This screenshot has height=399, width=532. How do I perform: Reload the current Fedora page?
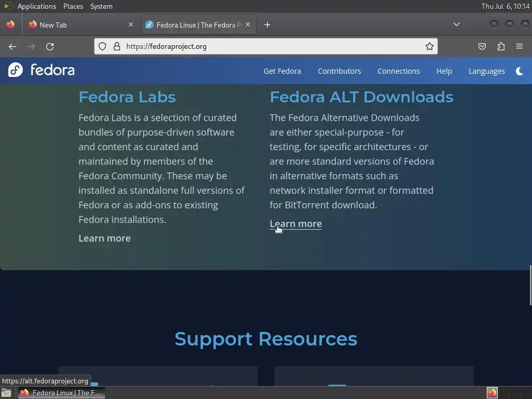click(x=50, y=46)
